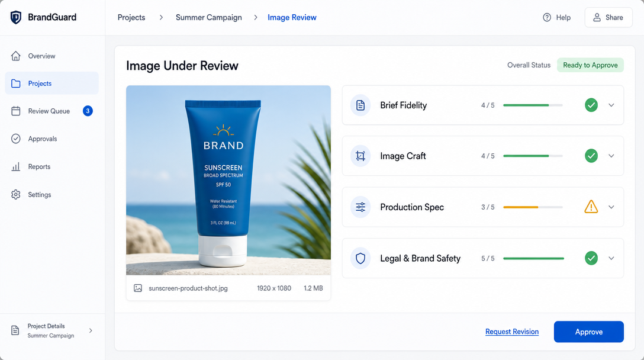644x360 pixels.
Task: Click the sunscreen-product-shot.jpg filename
Action: click(x=188, y=288)
